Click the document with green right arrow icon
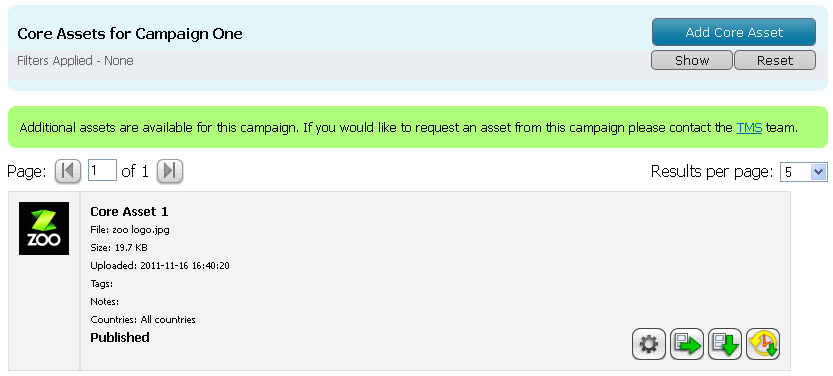This screenshot has height=376, width=833. [687, 344]
